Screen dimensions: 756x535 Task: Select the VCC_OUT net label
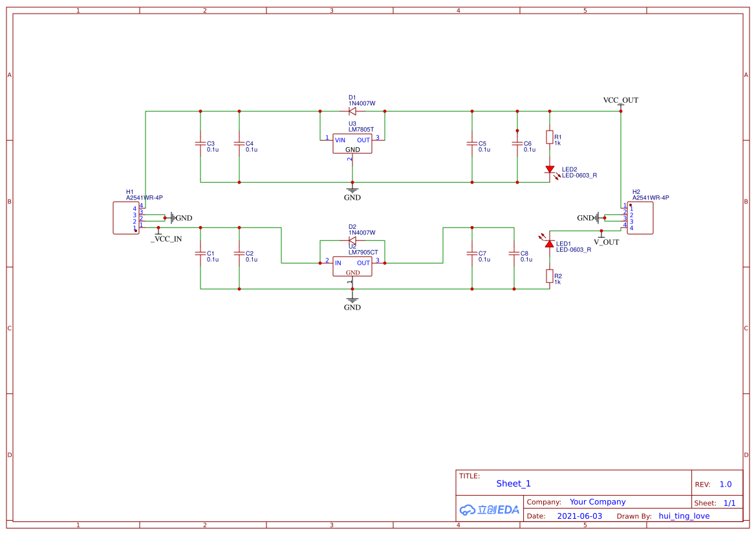tap(621, 101)
